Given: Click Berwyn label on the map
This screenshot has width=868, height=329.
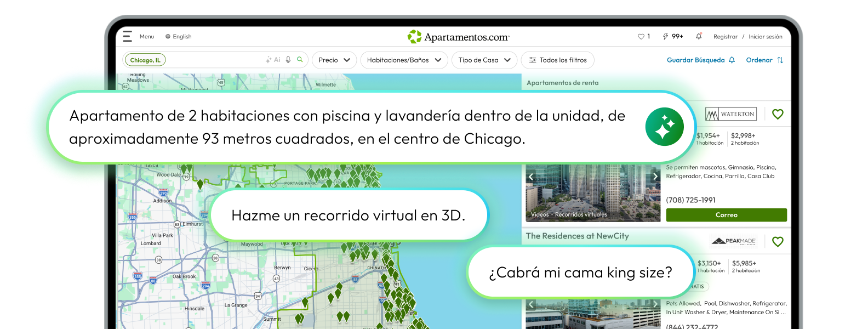Looking at the screenshot, I should pos(282,268).
